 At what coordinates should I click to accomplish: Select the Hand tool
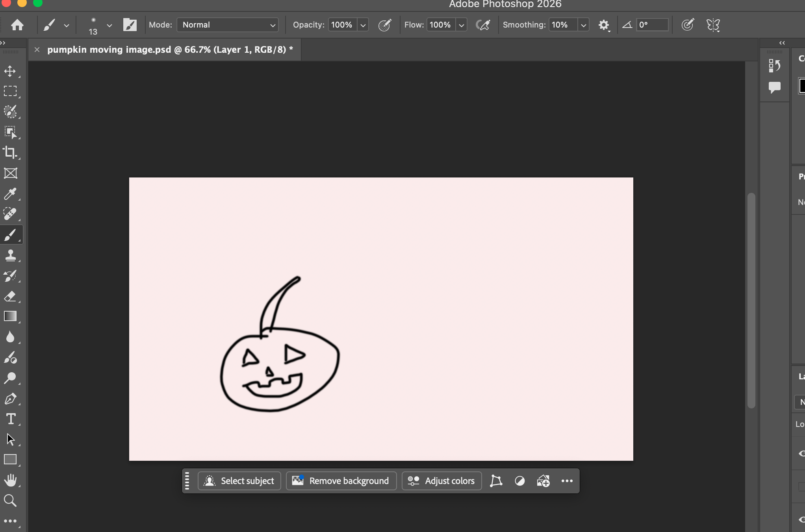[10, 480]
